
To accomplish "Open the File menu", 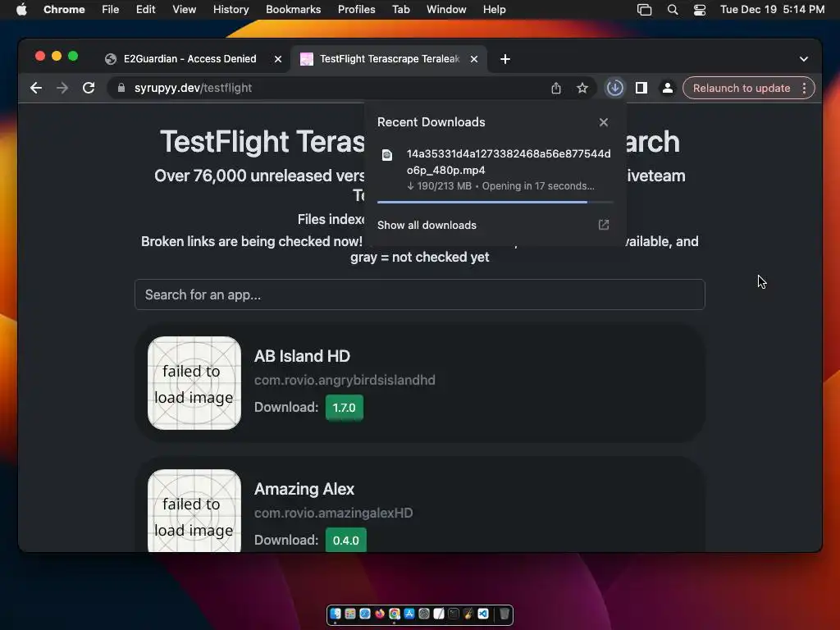I will [x=111, y=10].
